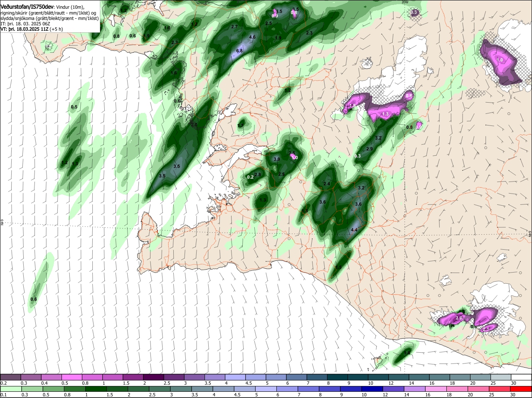This screenshot has width=532, height=398.
Task: Click the 6.8 precipitation value on the map
Action: (239, 51)
